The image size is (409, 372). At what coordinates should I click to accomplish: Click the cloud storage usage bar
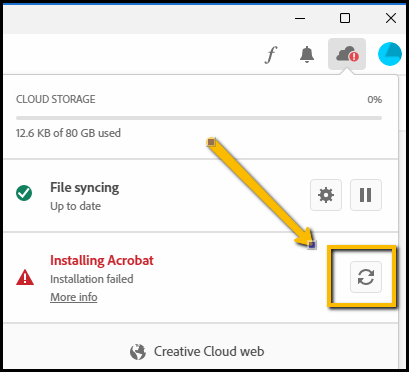(x=199, y=118)
